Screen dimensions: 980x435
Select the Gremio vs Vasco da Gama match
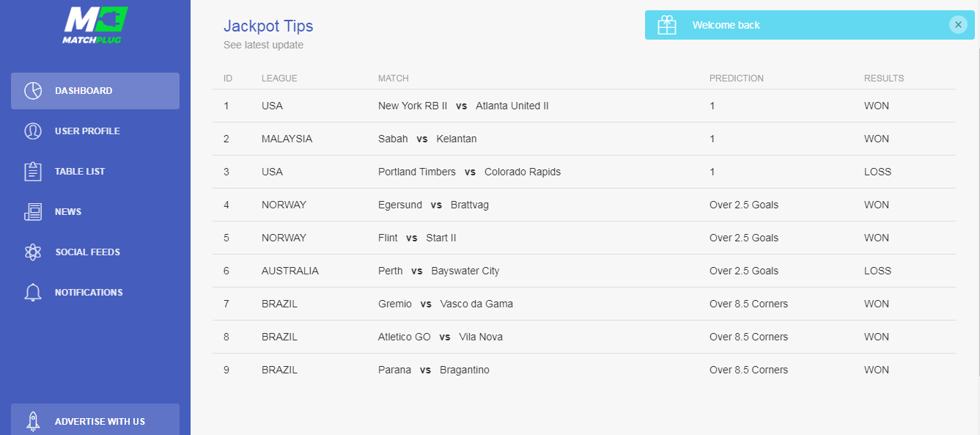point(446,304)
